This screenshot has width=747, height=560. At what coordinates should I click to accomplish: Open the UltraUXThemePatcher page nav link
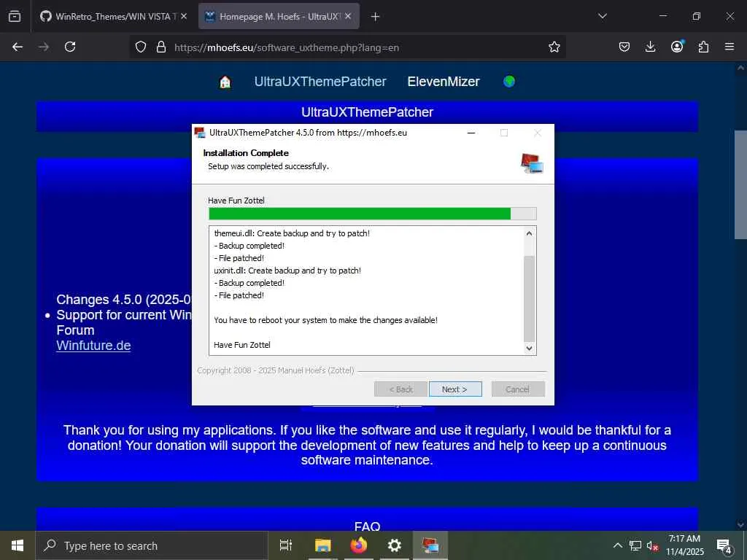tap(320, 82)
